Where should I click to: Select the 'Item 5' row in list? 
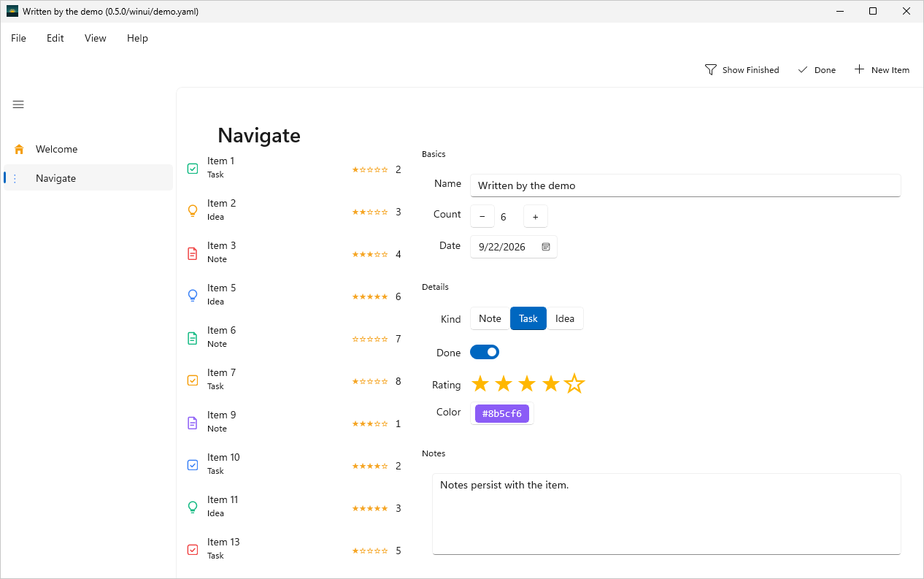click(x=294, y=294)
